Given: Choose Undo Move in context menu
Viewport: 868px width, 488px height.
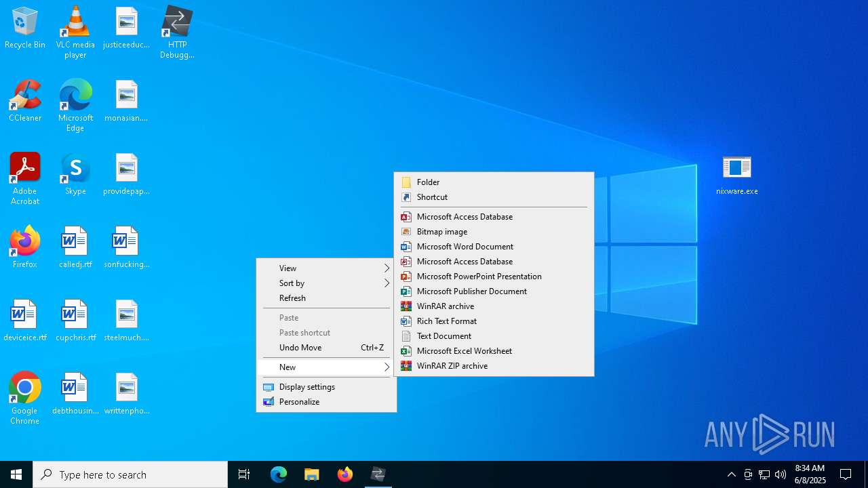Looking at the screenshot, I should (327, 348).
